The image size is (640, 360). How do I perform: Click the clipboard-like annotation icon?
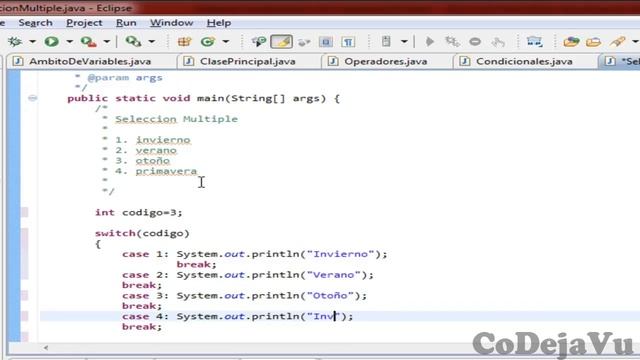tap(386, 41)
